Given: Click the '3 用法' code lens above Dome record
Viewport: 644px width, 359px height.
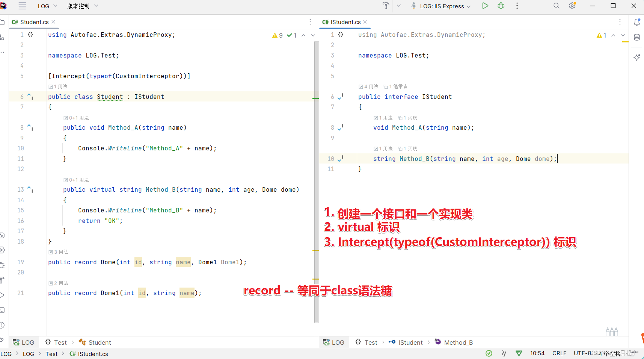Looking at the screenshot, I should [x=59, y=252].
